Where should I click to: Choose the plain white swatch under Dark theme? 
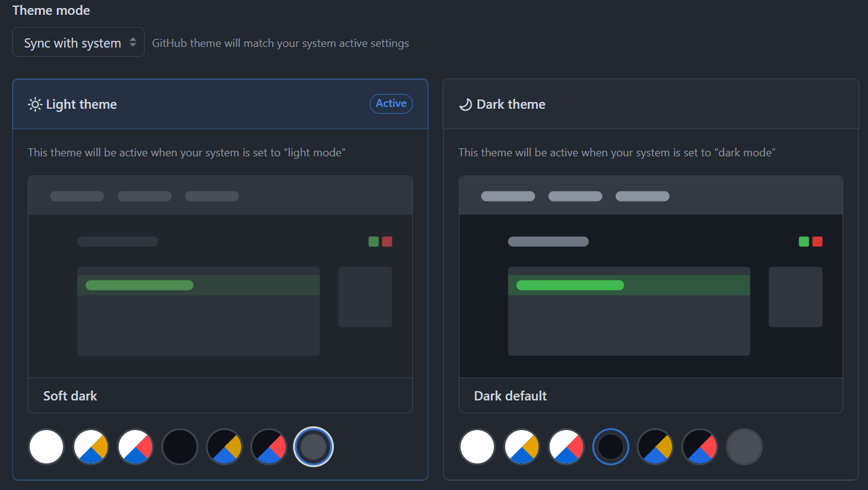point(477,447)
